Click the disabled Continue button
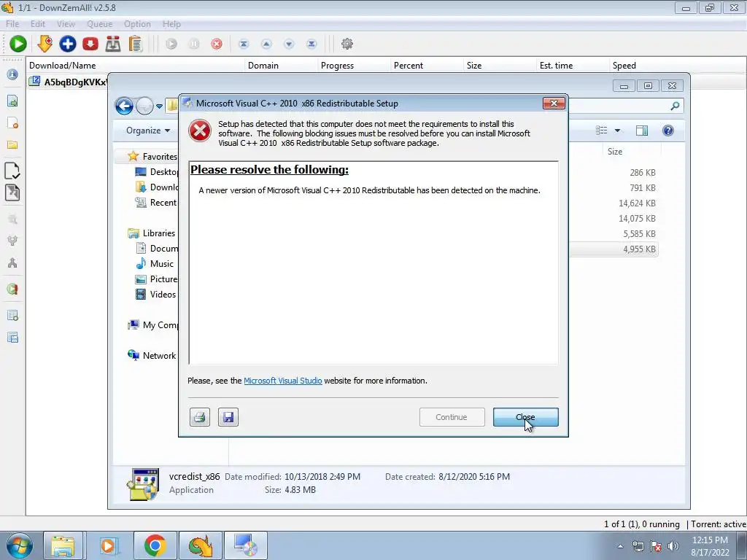Image resolution: width=747 pixels, height=560 pixels. [x=452, y=417]
